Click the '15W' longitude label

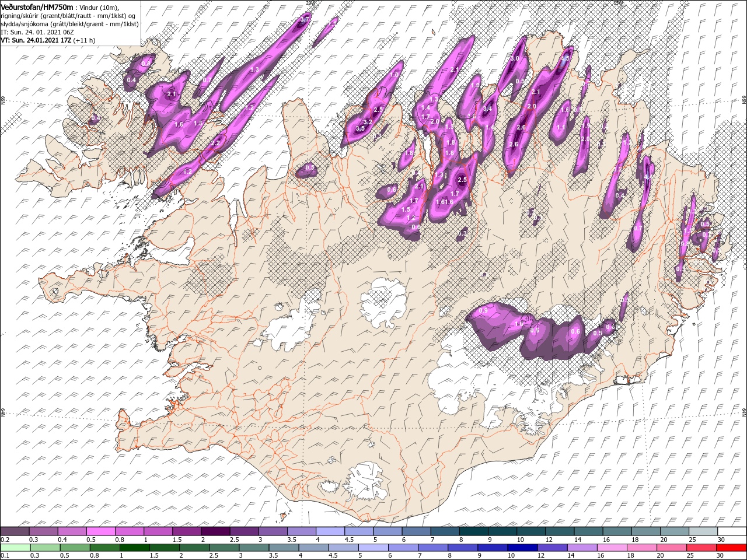point(619,2)
